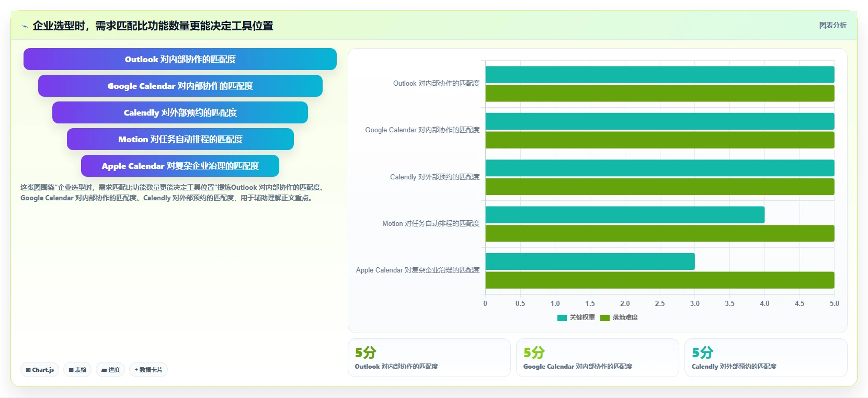The image size is (868, 398).
Task: Select the Outlook 对内部协作的匹配度 funnel bar
Action: click(x=180, y=59)
